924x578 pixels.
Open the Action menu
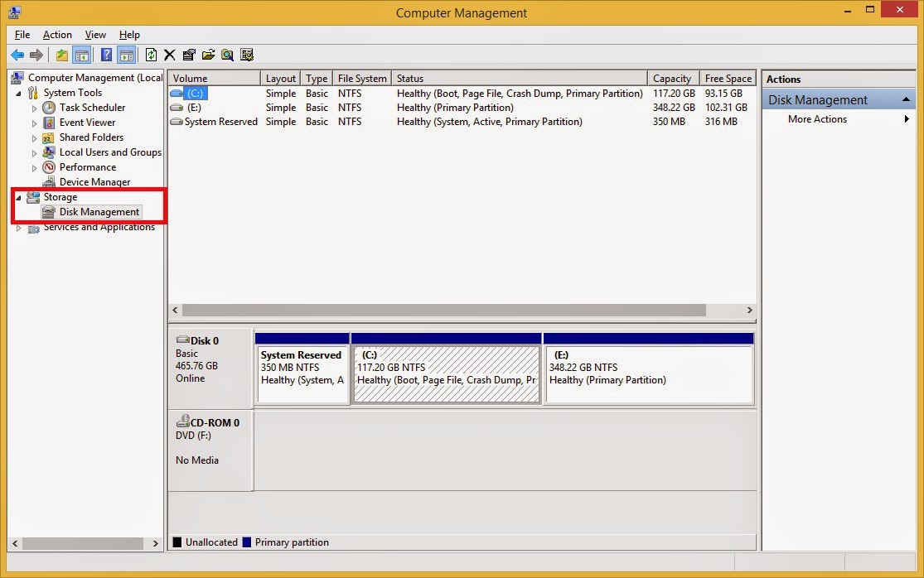[57, 35]
